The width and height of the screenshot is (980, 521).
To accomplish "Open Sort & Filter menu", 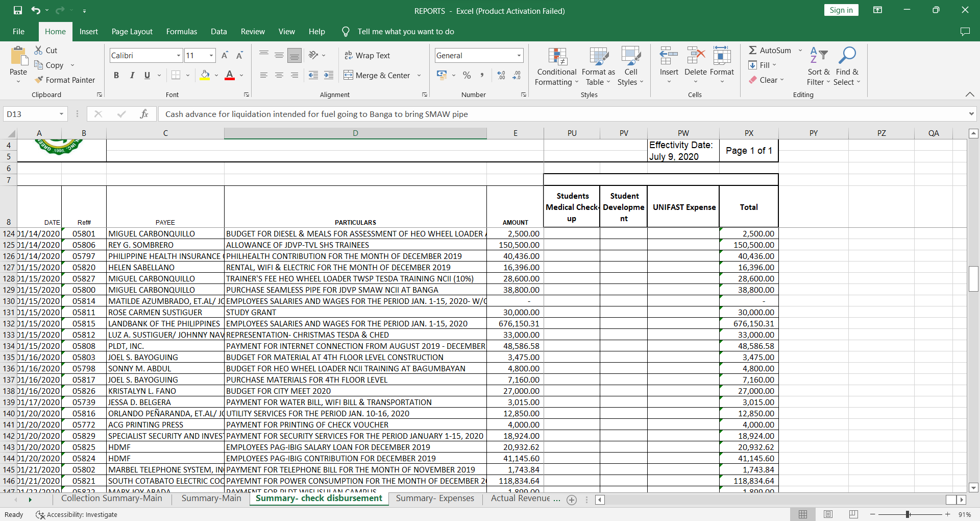I will click(x=819, y=67).
